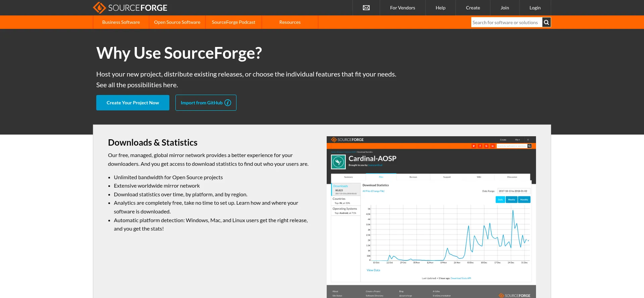The height and width of the screenshot is (298, 644).
Task: Open the Open Source Software nav item
Action: click(x=177, y=22)
